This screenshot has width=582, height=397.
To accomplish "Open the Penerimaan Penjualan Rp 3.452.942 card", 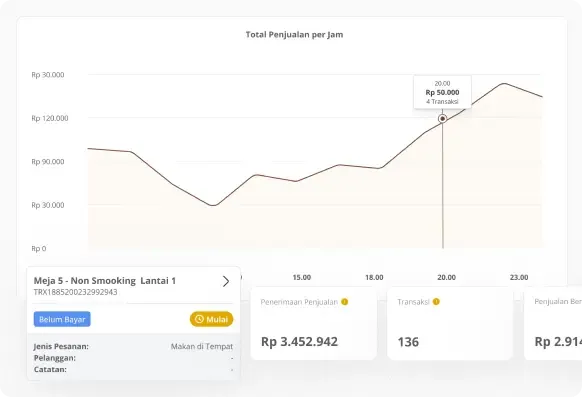I will click(x=314, y=324).
